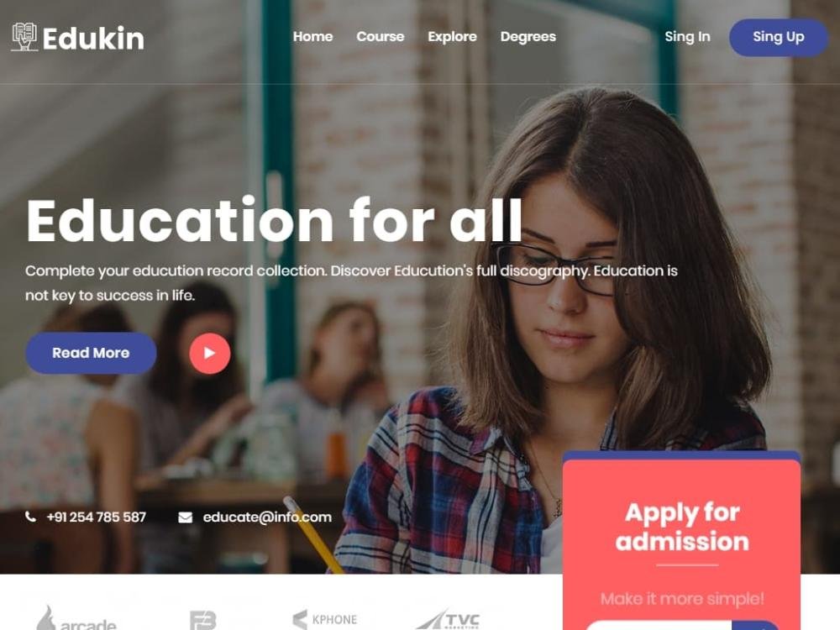The height and width of the screenshot is (630, 840).
Task: Open the Explore menu item
Action: point(452,36)
